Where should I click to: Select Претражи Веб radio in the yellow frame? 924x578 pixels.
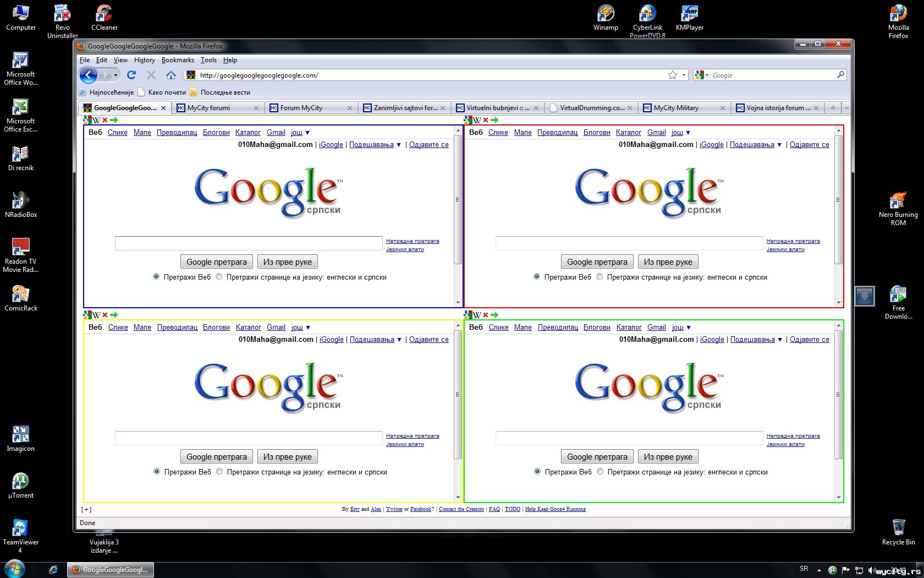coord(157,472)
